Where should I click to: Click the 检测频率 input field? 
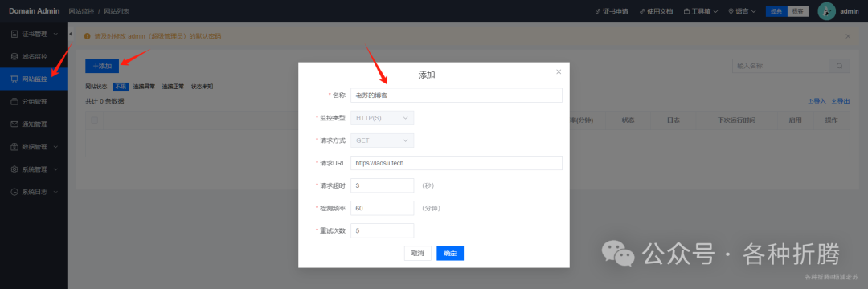[382, 209]
